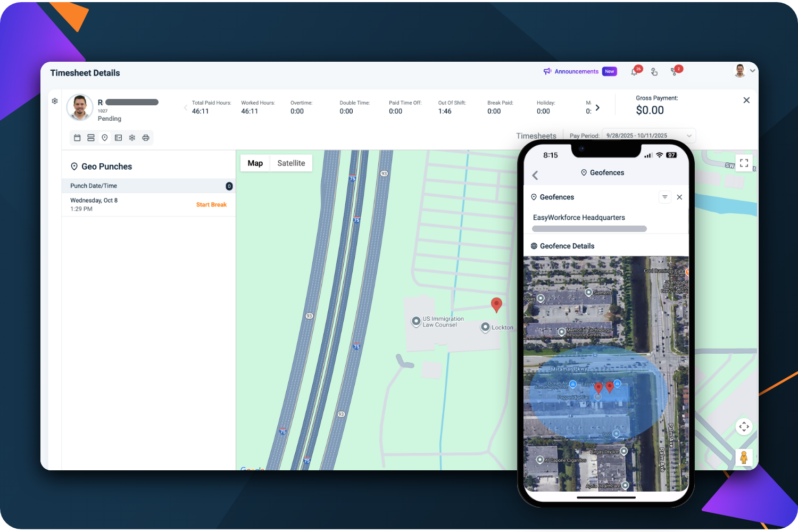
Task: Select EasyWorkforce Headquarters geofence
Action: click(579, 217)
